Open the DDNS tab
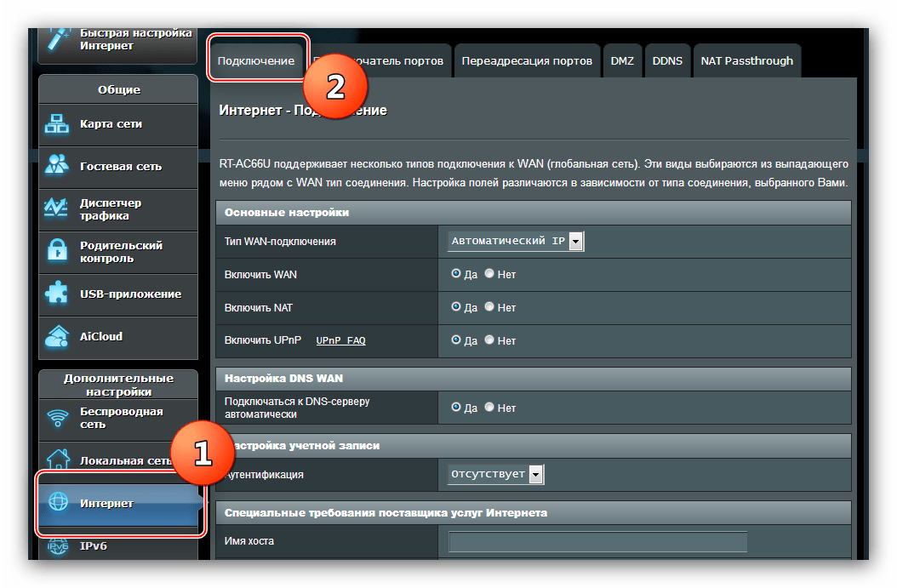The height and width of the screenshot is (588, 897). 667,60
